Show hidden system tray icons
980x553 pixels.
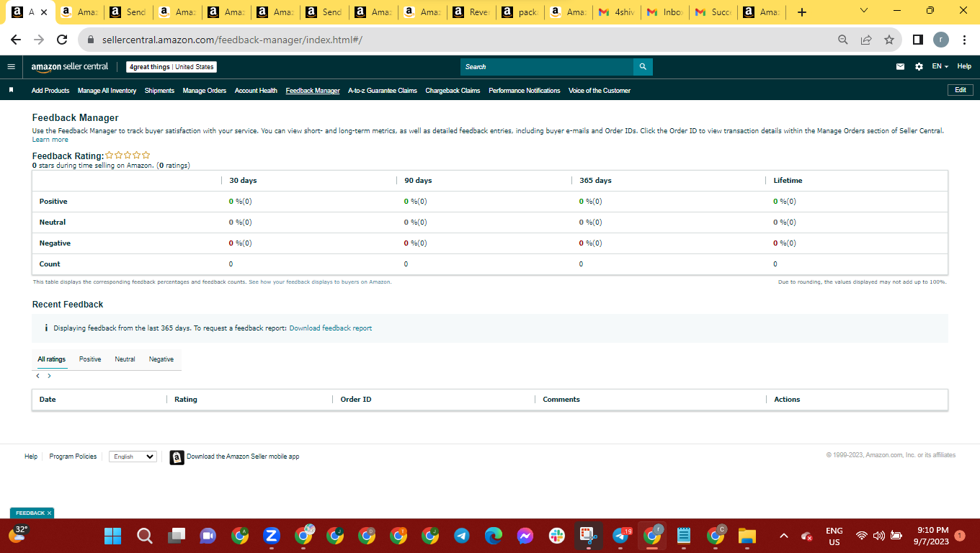click(784, 536)
